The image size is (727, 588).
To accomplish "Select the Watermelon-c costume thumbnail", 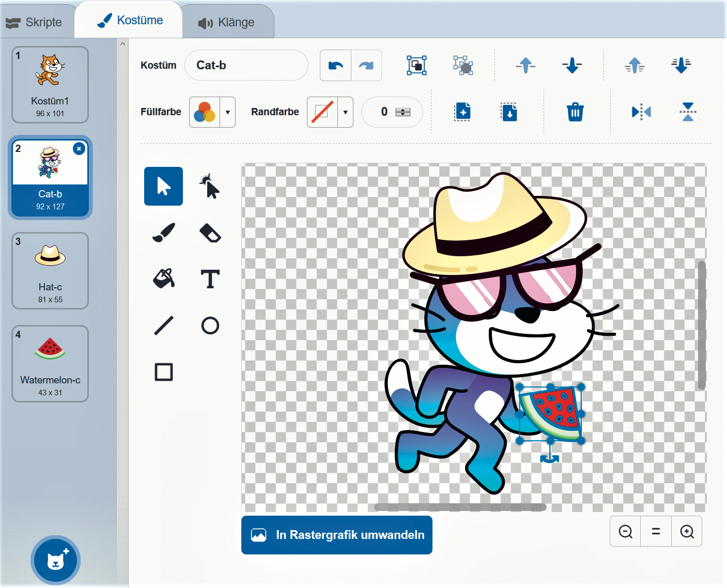I will pos(50,363).
